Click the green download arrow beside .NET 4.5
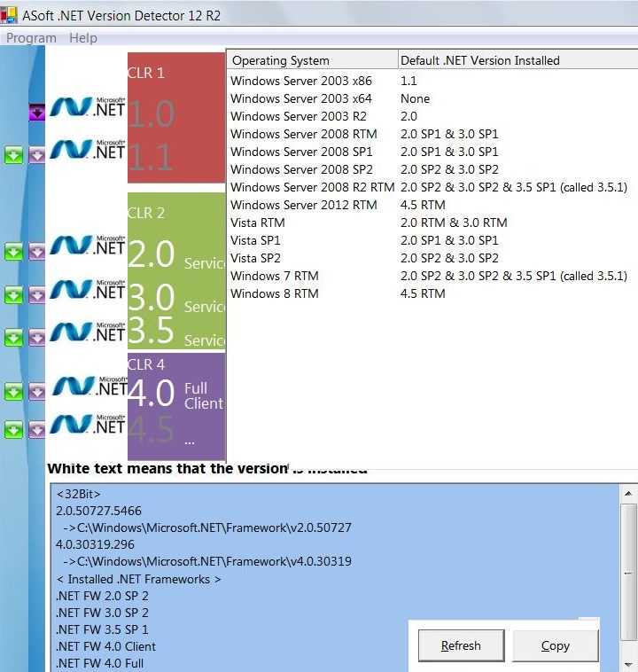 13,429
